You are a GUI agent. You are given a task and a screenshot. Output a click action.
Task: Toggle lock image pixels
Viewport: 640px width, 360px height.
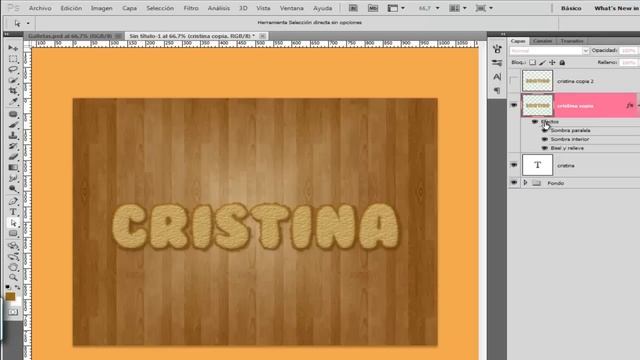point(542,62)
